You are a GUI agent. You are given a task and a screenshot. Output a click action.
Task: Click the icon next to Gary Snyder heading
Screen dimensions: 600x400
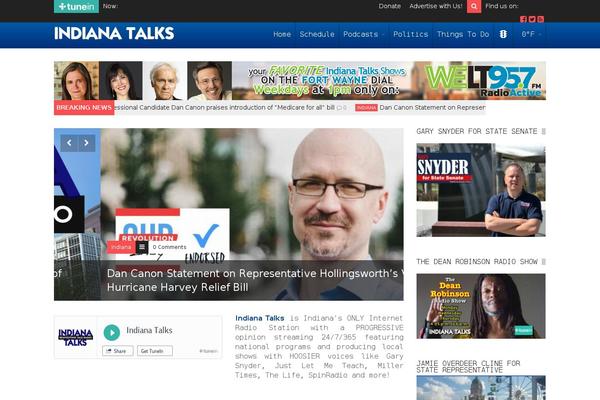coord(543,131)
